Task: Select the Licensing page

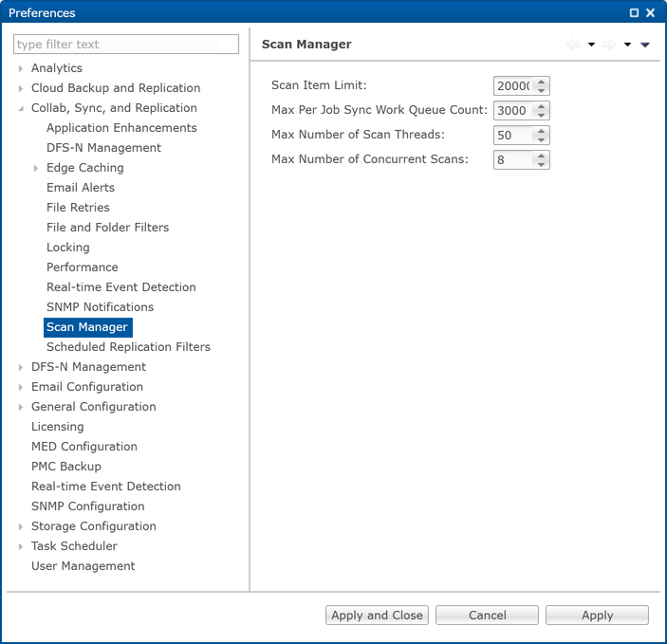Action: coord(58,427)
